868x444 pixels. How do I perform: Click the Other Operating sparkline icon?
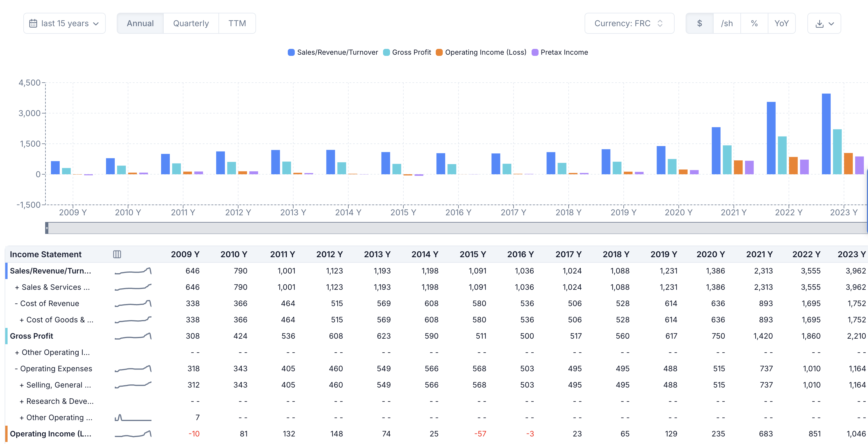point(133,418)
